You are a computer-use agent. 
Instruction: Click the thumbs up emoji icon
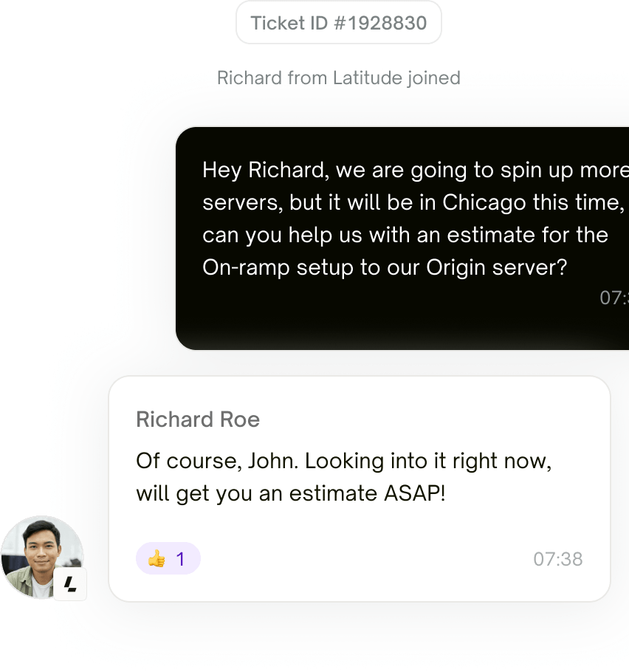(157, 559)
